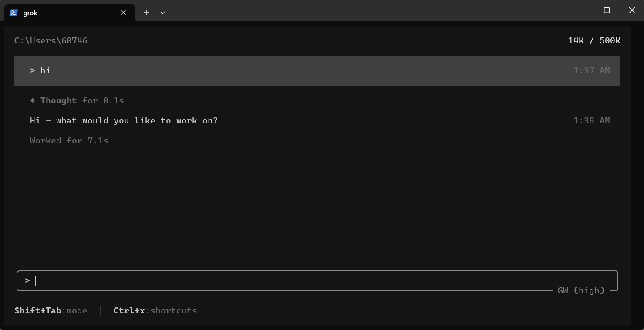Viewport: 644px width, 330px height.
Task: Select the user message "hi" row
Action: point(317,70)
